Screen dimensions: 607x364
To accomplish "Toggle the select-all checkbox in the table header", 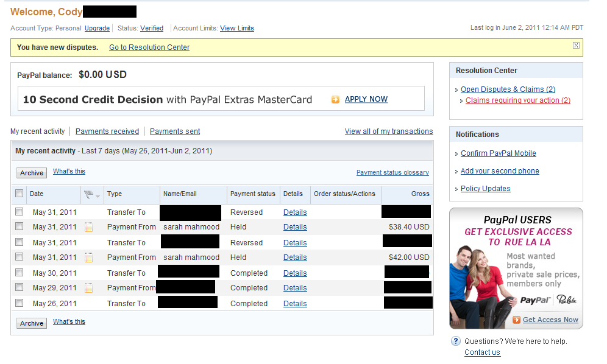I will [x=19, y=195].
